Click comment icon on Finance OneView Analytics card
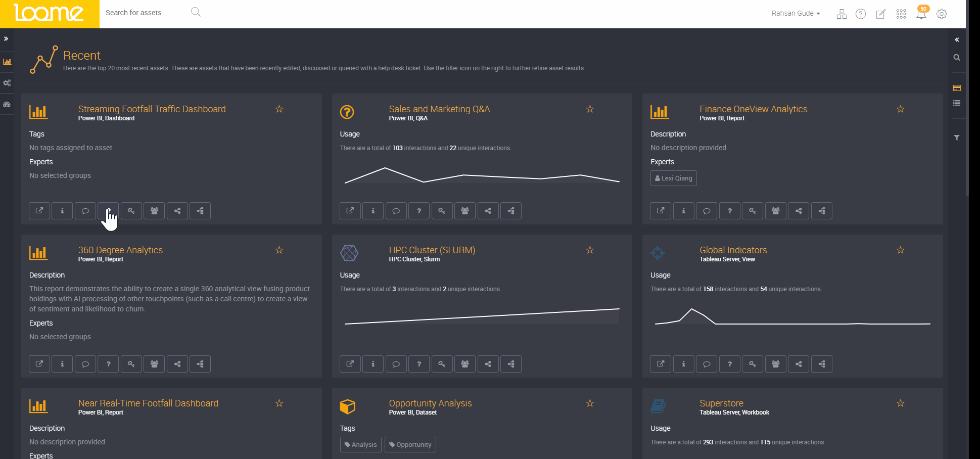Screen dimensions: 980x459 click(x=707, y=211)
